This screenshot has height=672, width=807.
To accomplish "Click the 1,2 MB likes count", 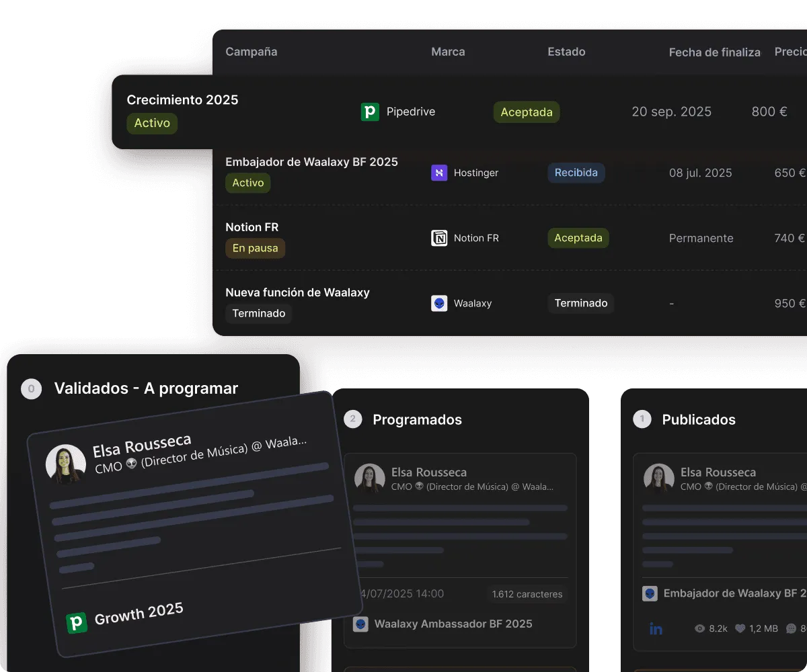I will (x=763, y=629).
